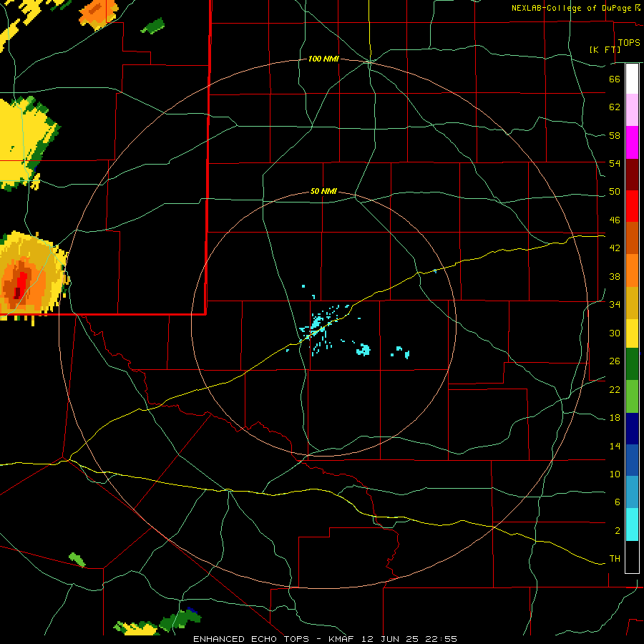Click the yellow legend swatch

[x=632, y=333]
